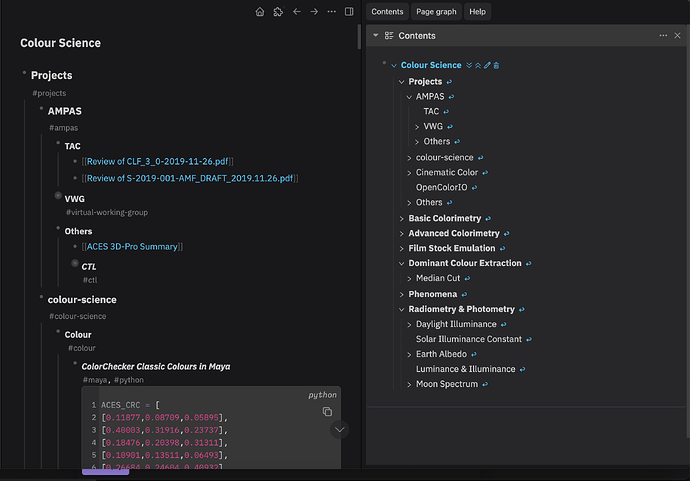The width and height of the screenshot is (690, 481).
Task: Click the main page vertical scrollbar
Action: (x=359, y=37)
